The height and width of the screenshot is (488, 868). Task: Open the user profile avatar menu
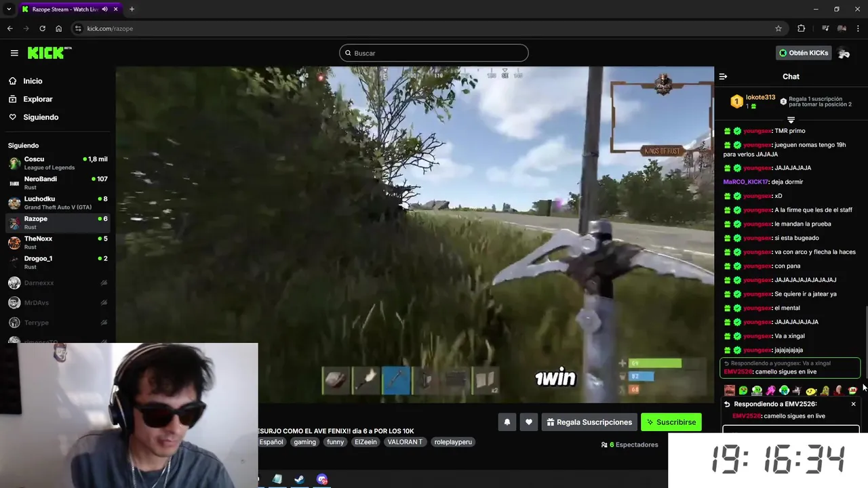click(844, 53)
